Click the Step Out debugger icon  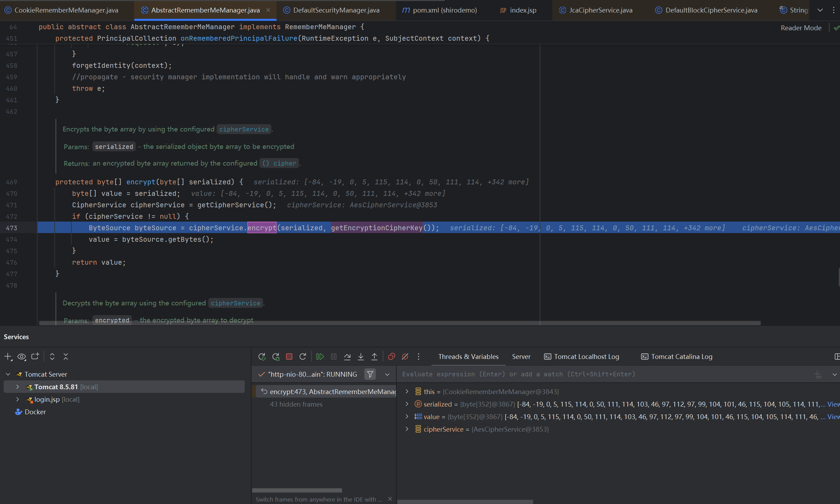pyautogui.click(x=374, y=357)
